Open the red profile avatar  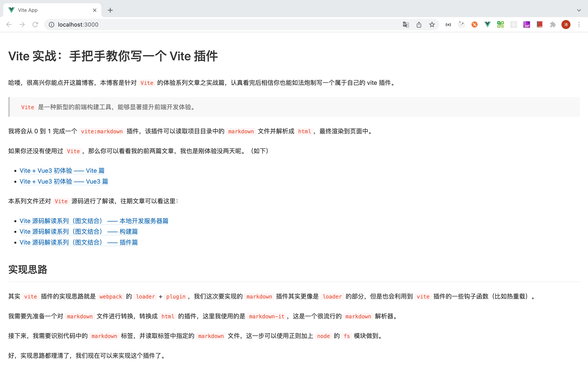566,25
